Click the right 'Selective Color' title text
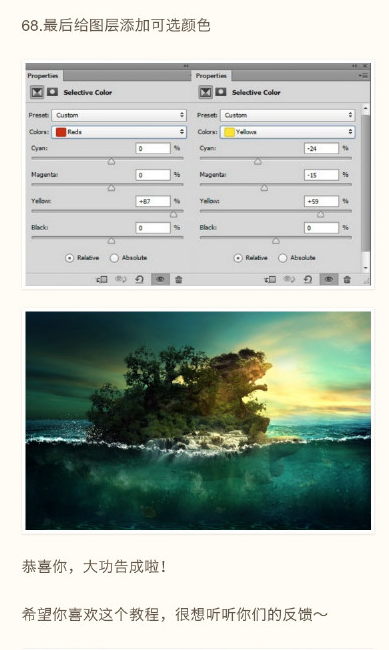The width and height of the screenshot is (389, 650). point(256,92)
